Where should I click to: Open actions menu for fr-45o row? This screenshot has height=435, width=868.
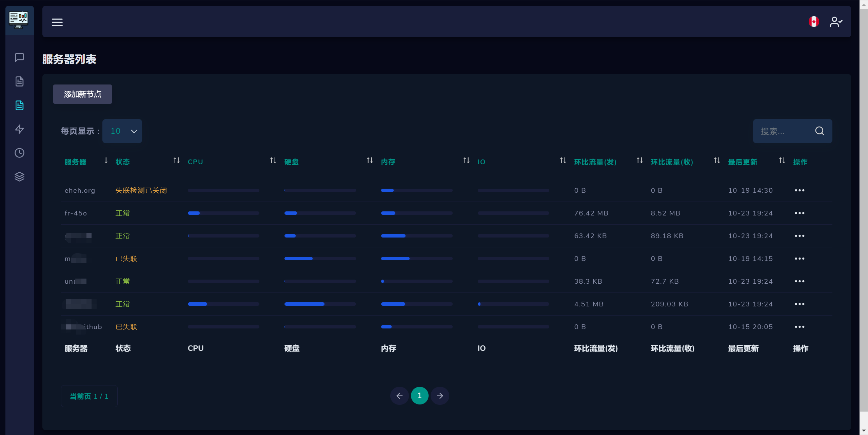click(799, 213)
